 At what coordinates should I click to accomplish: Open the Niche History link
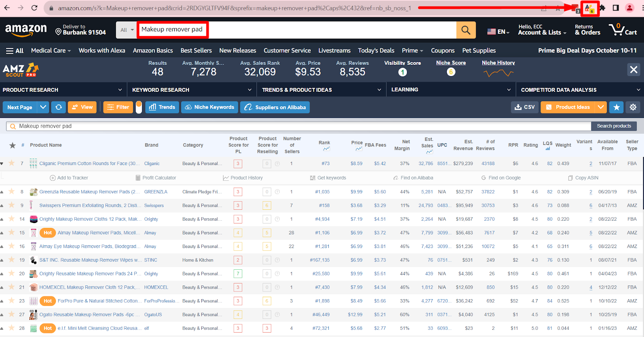pos(498,63)
